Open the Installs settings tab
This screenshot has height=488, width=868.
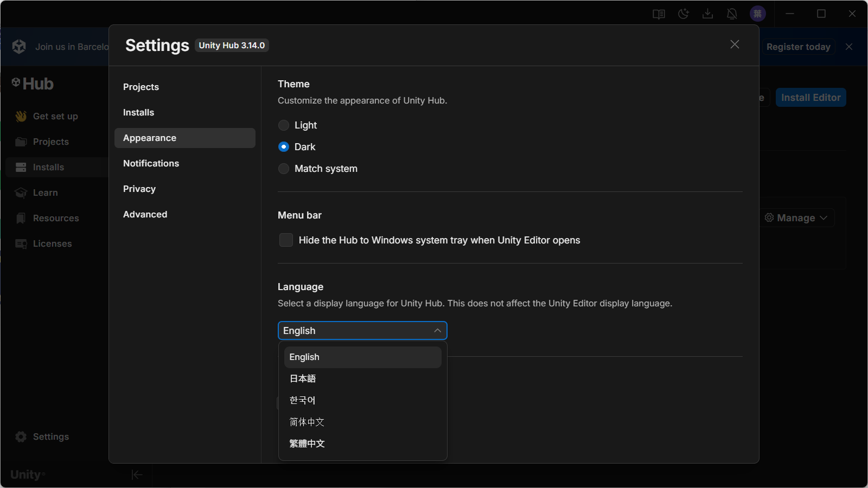point(185,112)
